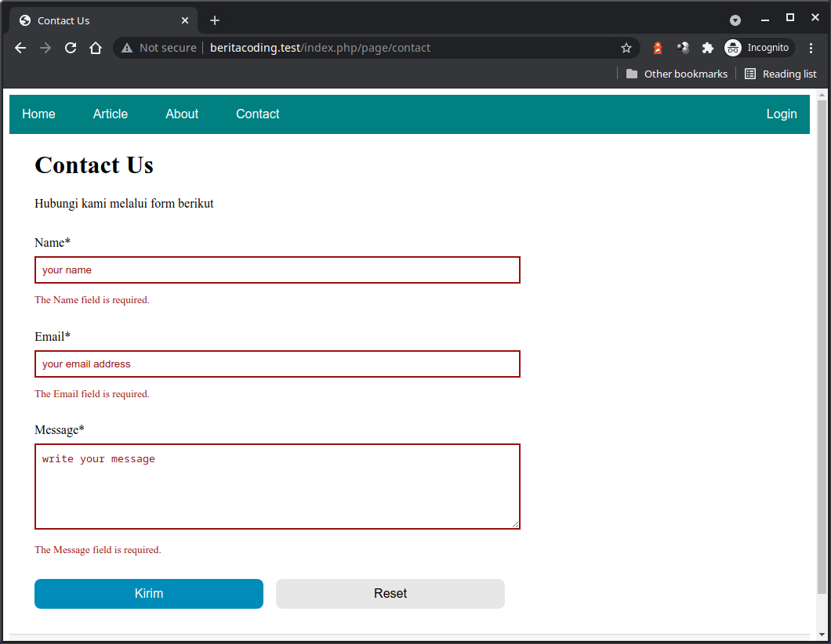Click the Name input field
Screen dimensions: 831x644
[x=277, y=270]
